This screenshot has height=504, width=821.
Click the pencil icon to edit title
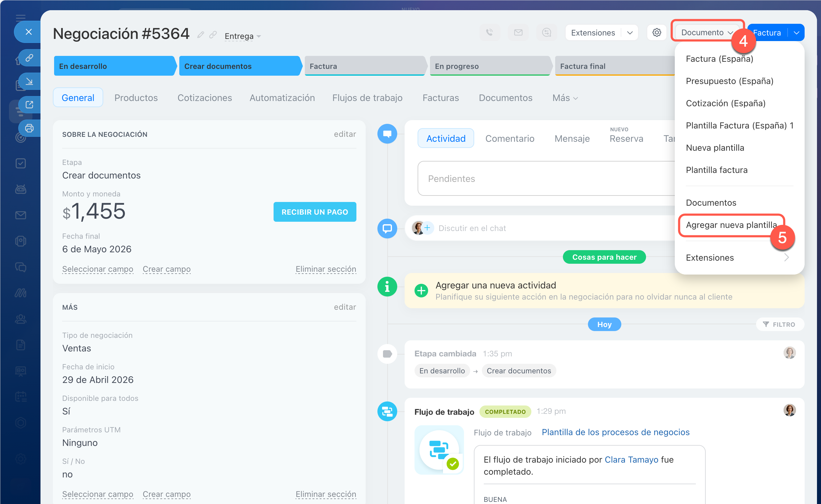[x=201, y=35]
